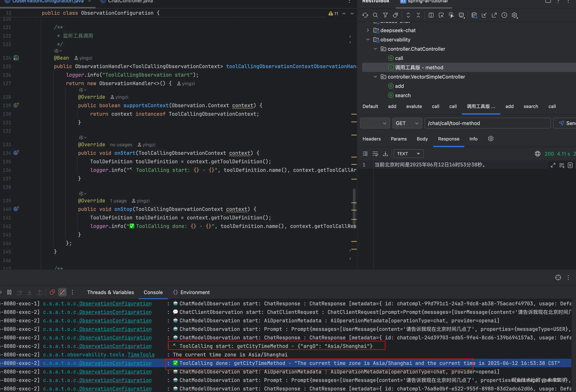Switch to Threads & Variables tab
This screenshot has width=576, height=392.
point(110,292)
